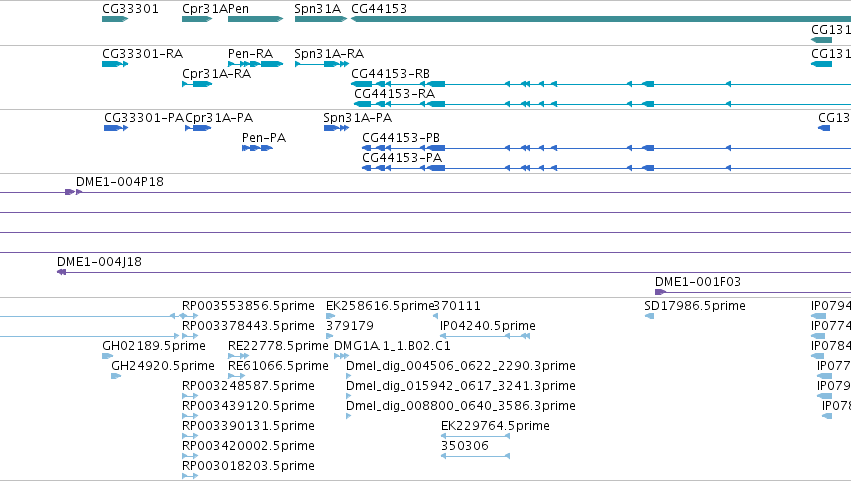Screen dimensions: 851x481
Task: Click the RE61066.5prime EST label
Action: [x=278, y=366]
